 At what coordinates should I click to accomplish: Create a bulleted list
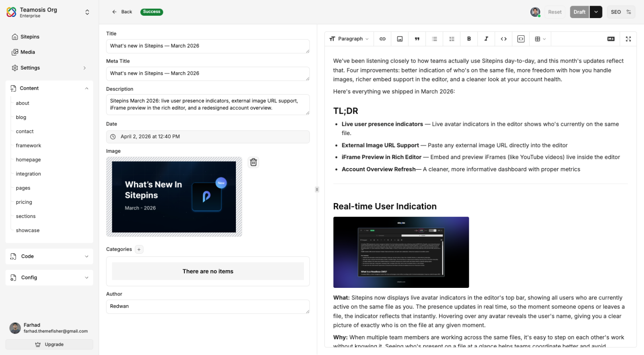434,39
